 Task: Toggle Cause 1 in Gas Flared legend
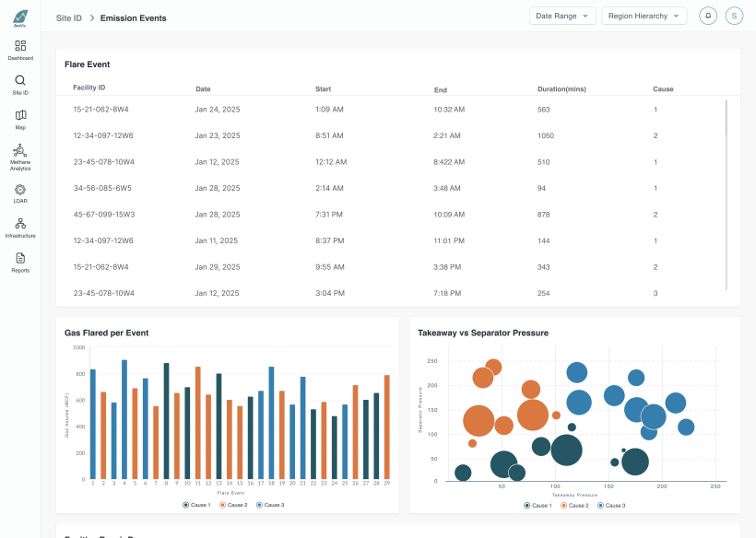coord(196,505)
